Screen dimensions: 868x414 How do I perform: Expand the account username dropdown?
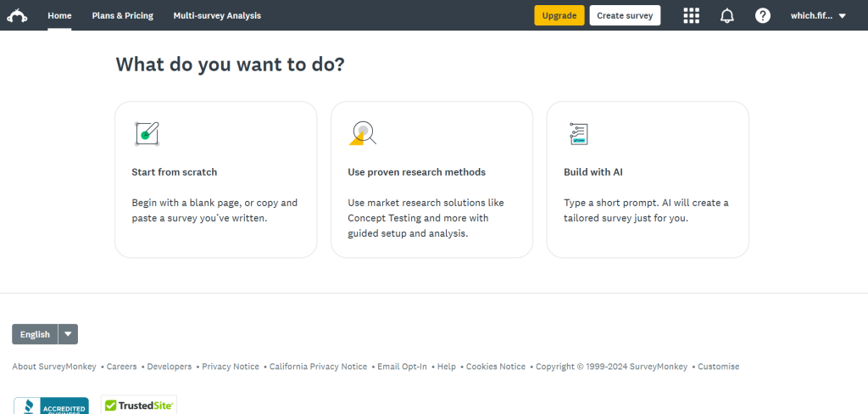click(818, 15)
